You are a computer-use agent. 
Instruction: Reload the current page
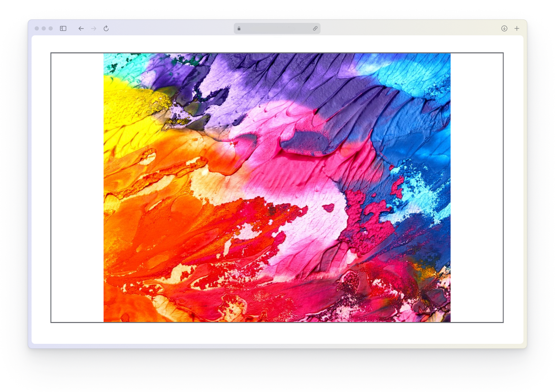pyautogui.click(x=106, y=28)
